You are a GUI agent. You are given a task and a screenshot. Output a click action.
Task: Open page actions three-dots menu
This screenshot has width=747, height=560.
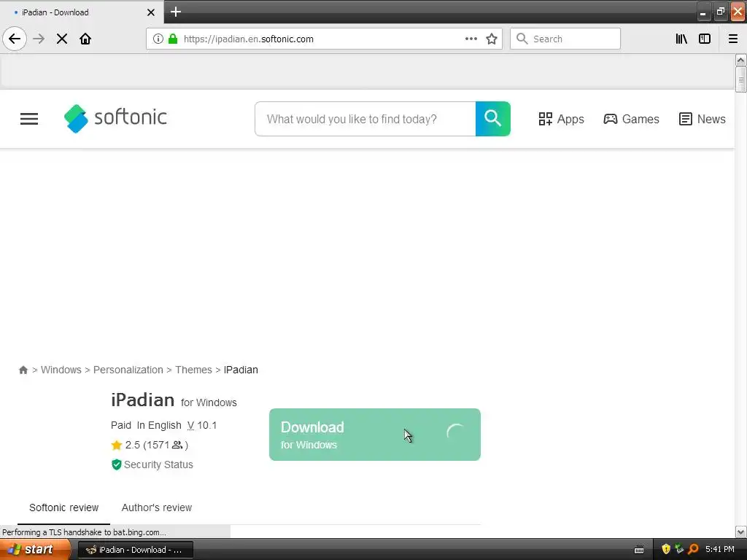471,39
